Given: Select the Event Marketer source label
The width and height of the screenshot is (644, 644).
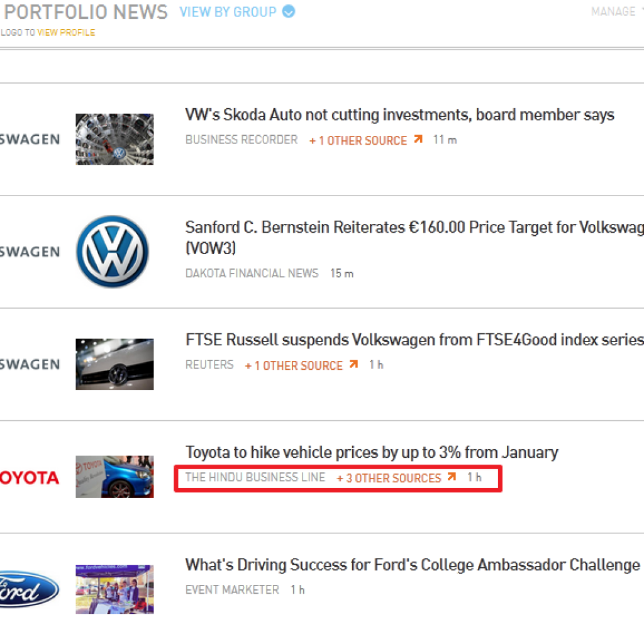Looking at the screenshot, I should pyautogui.click(x=232, y=590).
